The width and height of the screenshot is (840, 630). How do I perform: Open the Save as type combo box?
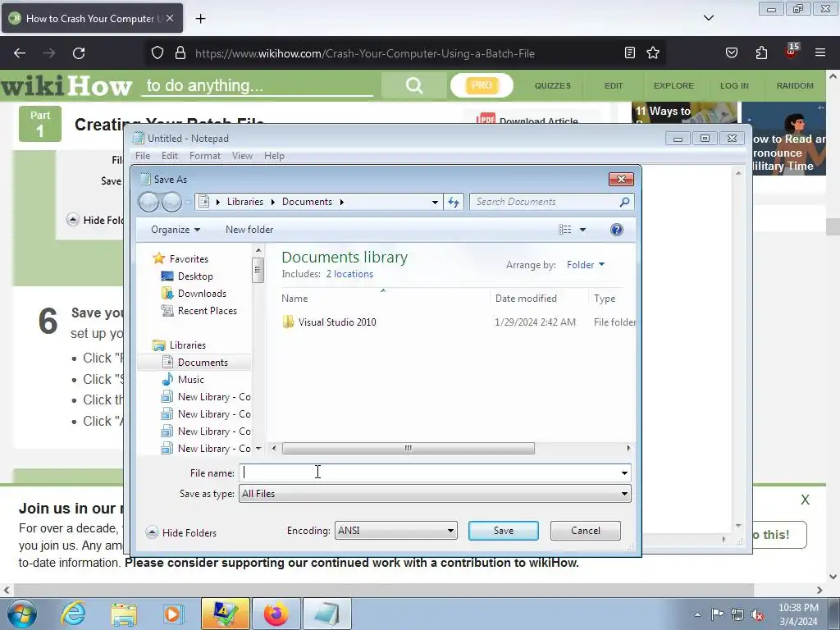[x=435, y=494]
